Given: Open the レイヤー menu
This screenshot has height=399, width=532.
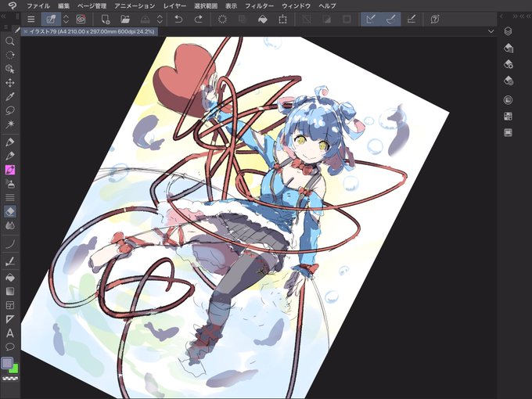Looking at the screenshot, I should click(174, 5).
